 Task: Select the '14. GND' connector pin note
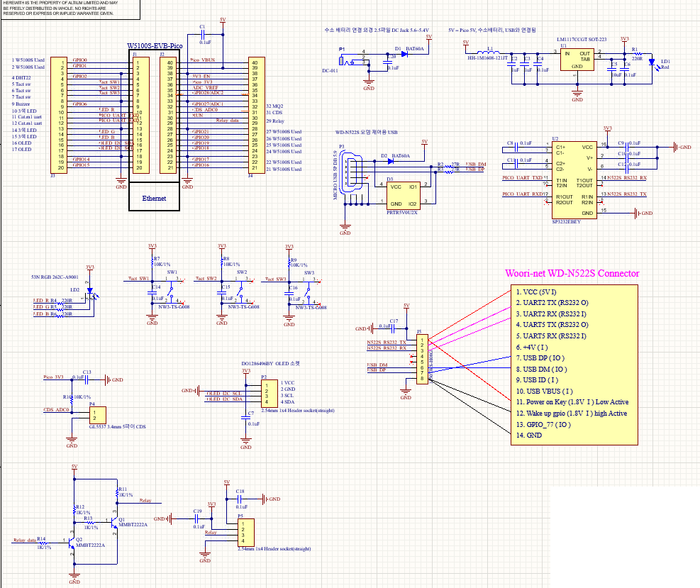pyautogui.click(x=529, y=436)
